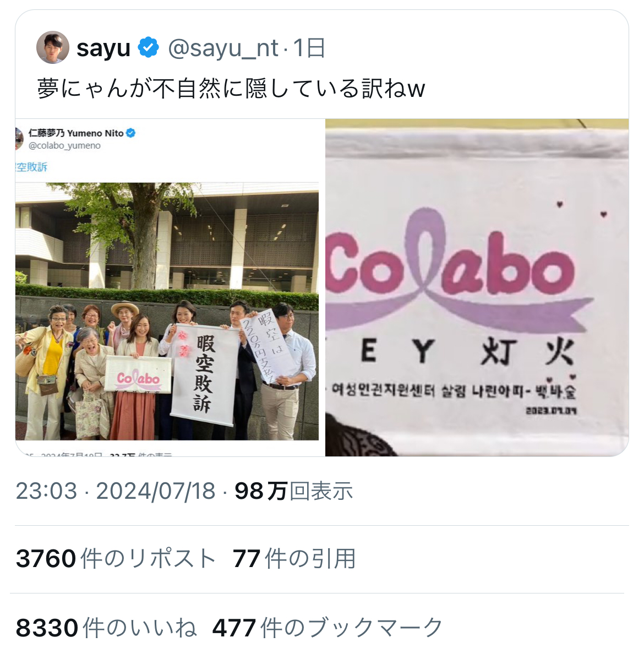The height and width of the screenshot is (659, 644).
Task: Click the 暇空敗訴 hashtag text
Action: [x=31, y=167]
